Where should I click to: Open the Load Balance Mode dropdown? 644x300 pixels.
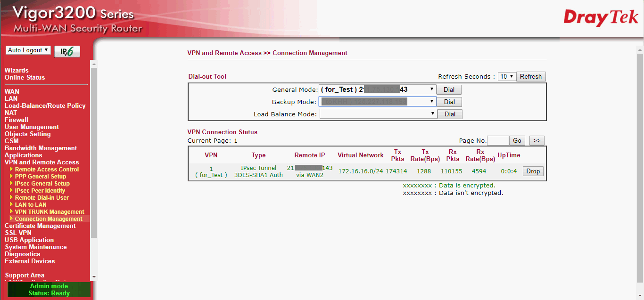coord(378,114)
